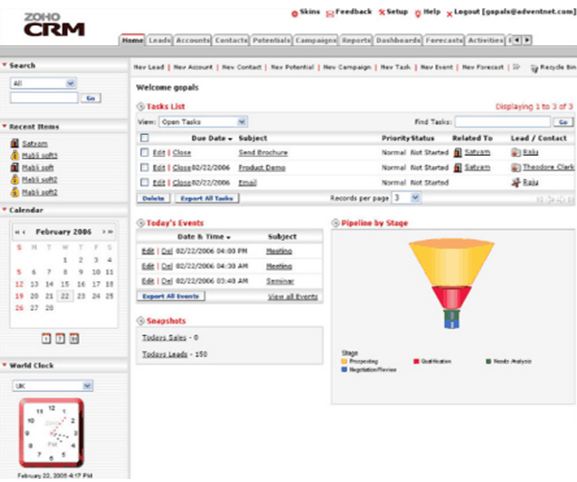Click contact icon beside Theodore Clark
This screenshot has height=482, width=577.
point(516,167)
